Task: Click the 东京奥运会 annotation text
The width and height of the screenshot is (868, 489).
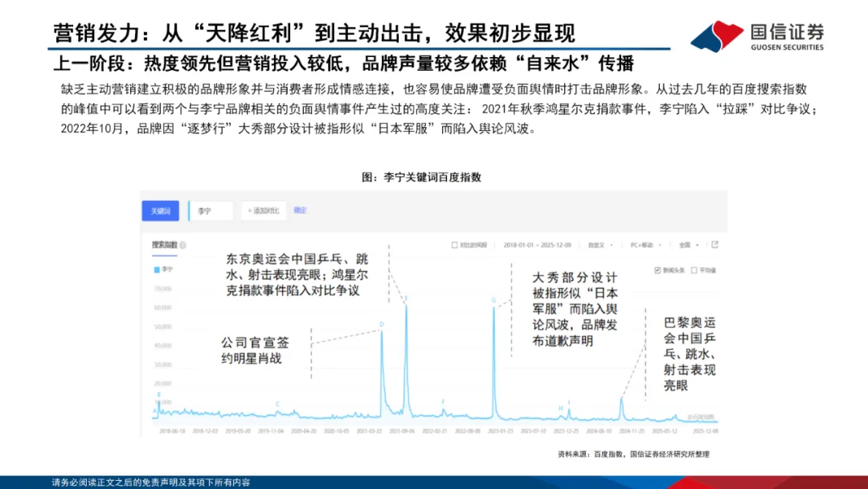Action: [297, 275]
